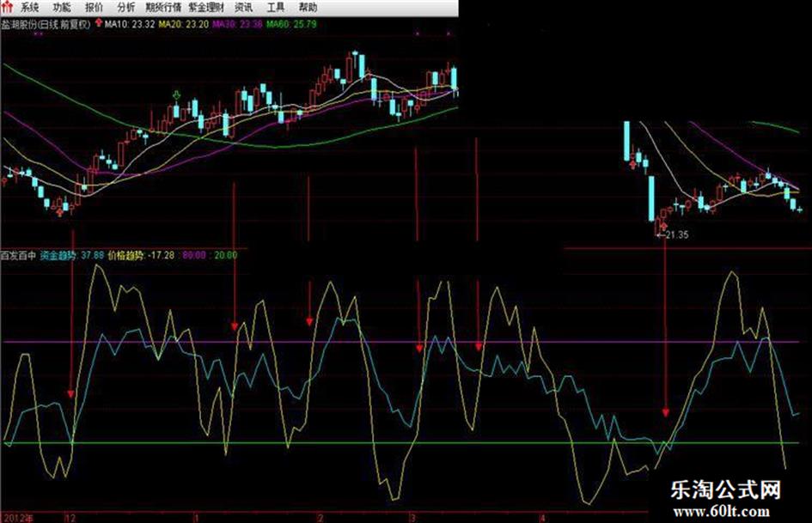Open the 资金理财 menu
The image size is (812, 523).
pyautogui.click(x=206, y=7)
